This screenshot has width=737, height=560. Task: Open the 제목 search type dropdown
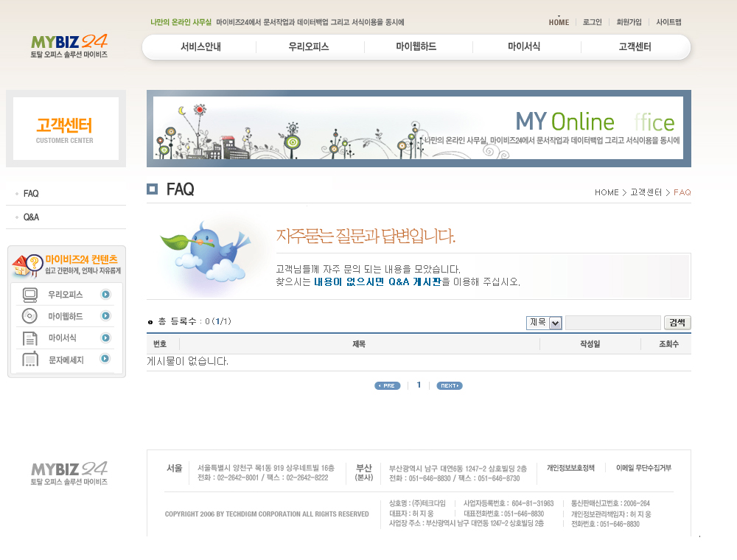545,323
